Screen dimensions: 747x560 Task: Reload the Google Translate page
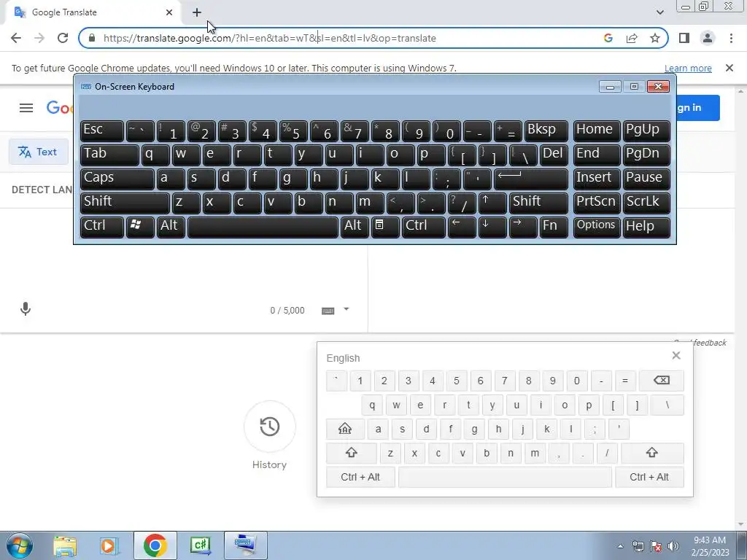click(x=63, y=38)
